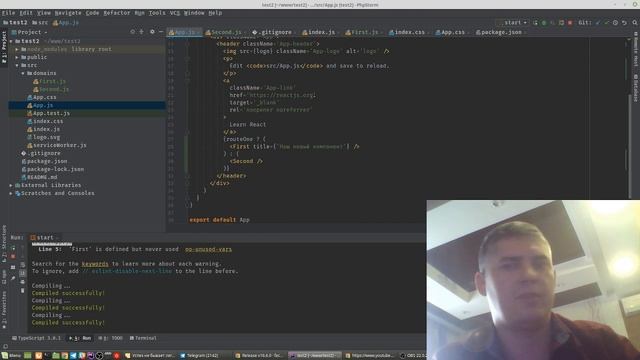Open the Refactor menu
Screen dimensions: 640x360
pos(116,13)
